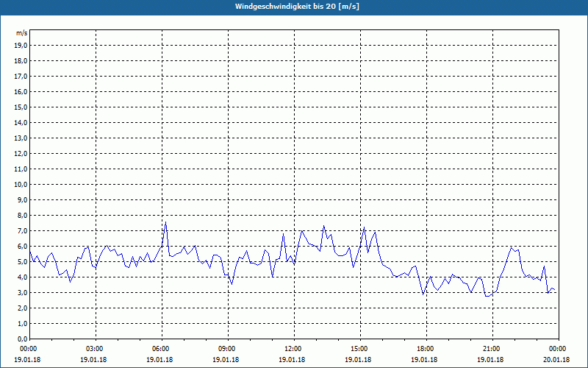This screenshot has height=368, width=588.
Task: Click the 03:00 time axis label
Action: pos(96,349)
